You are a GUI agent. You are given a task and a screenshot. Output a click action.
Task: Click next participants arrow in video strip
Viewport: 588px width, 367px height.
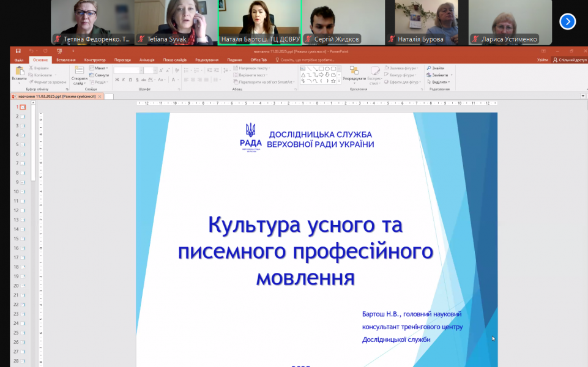[x=567, y=21]
